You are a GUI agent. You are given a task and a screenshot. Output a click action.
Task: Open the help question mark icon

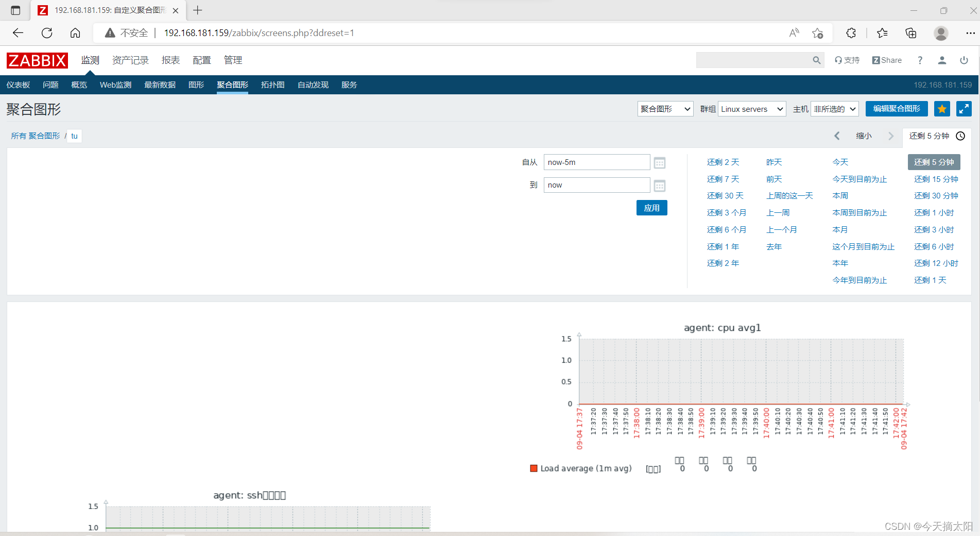[920, 60]
